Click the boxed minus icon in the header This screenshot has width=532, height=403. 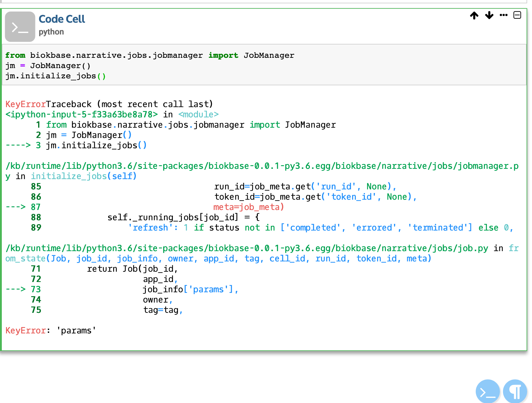coord(517,15)
